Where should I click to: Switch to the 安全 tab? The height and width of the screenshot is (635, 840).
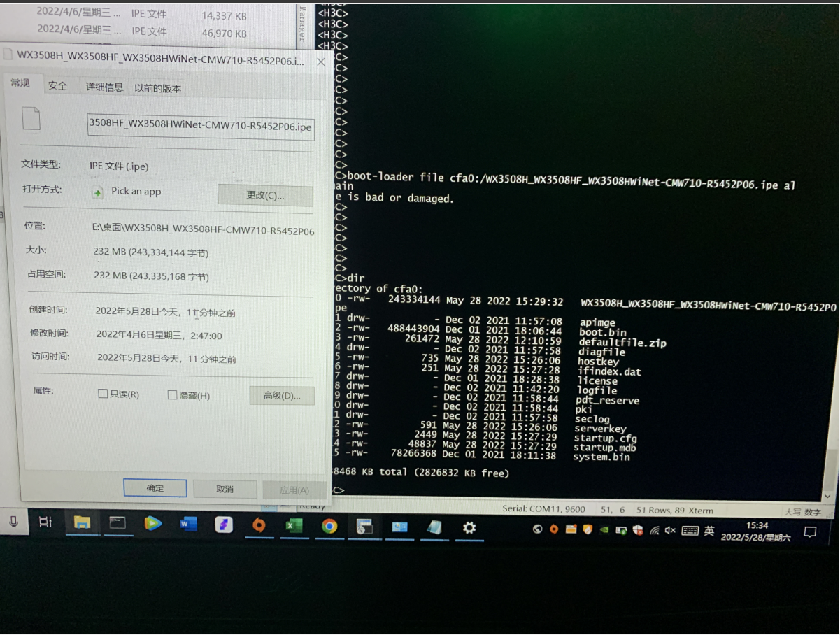click(57, 85)
